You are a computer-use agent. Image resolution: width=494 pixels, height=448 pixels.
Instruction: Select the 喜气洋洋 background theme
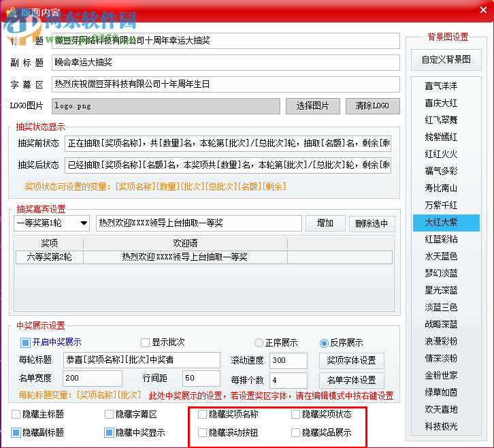(446, 86)
